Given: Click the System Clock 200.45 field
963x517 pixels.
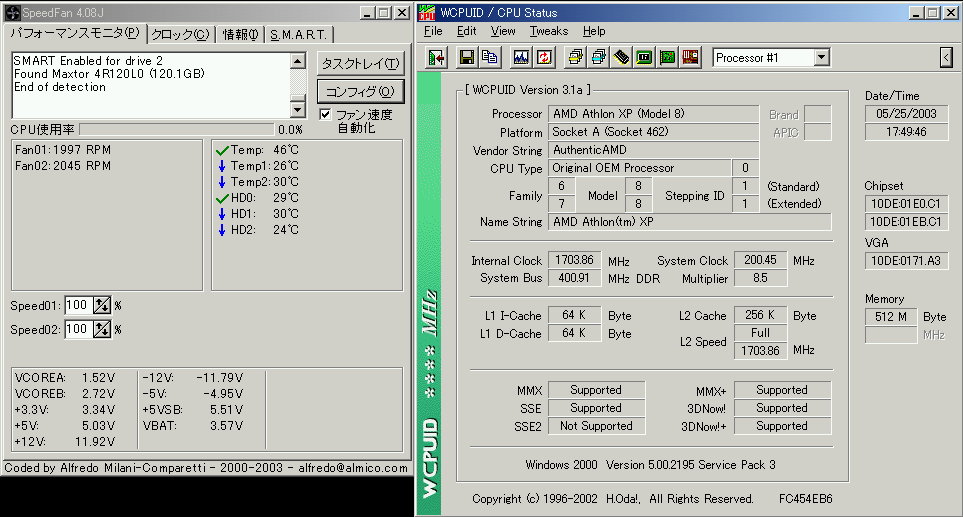Looking at the screenshot, I should point(760,260).
